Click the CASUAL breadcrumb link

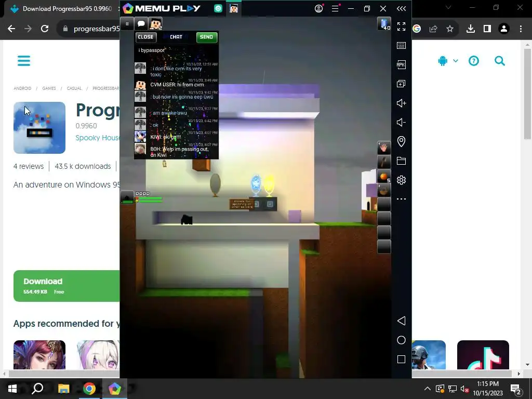(74, 88)
